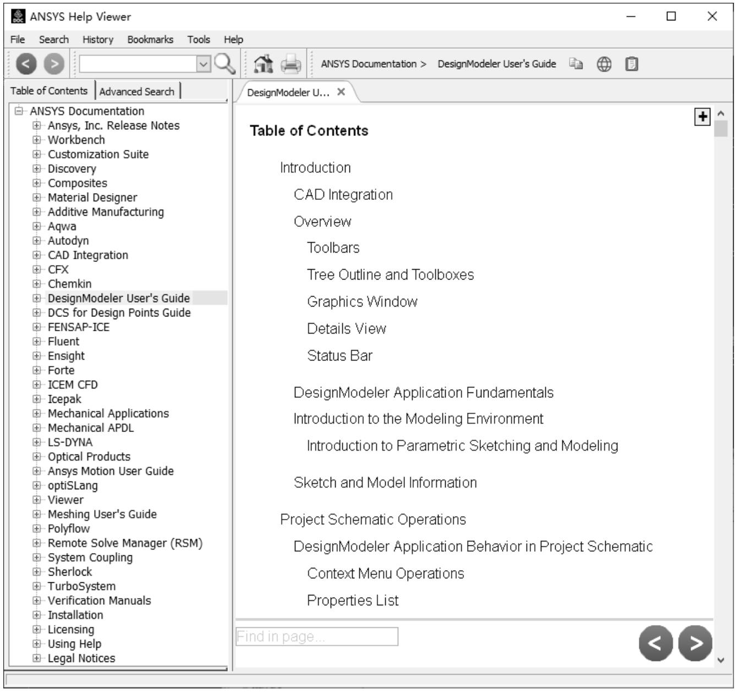
Task: Click the copy-pages icon after the breadcrumb
Action: [x=576, y=64]
